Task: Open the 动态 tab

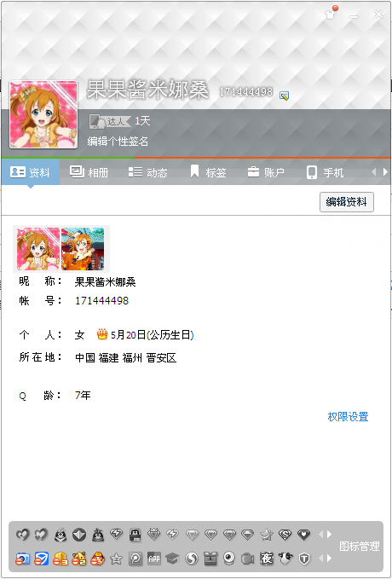Action: (147, 172)
